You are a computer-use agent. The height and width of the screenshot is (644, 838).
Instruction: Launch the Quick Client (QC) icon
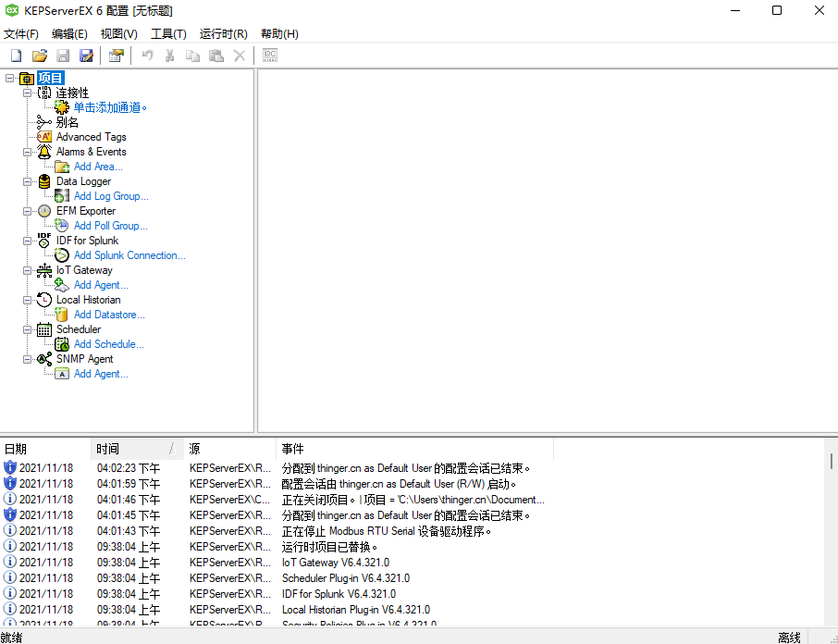270,56
